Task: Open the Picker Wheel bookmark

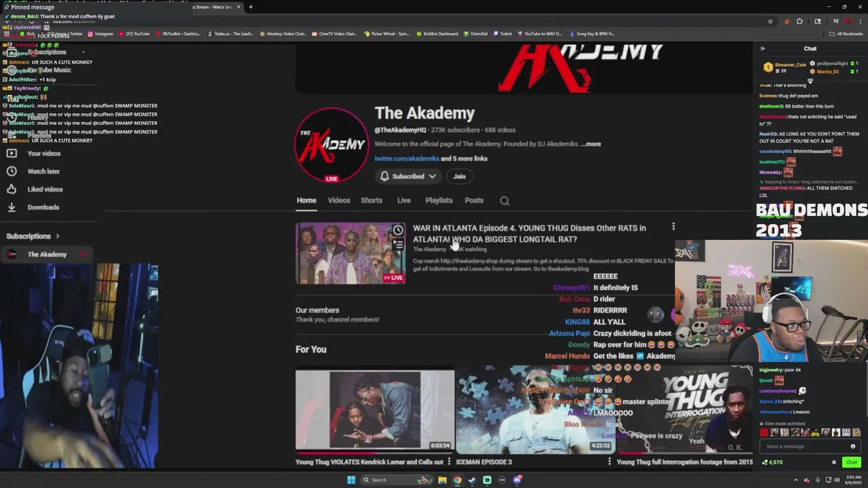Action: [387, 34]
